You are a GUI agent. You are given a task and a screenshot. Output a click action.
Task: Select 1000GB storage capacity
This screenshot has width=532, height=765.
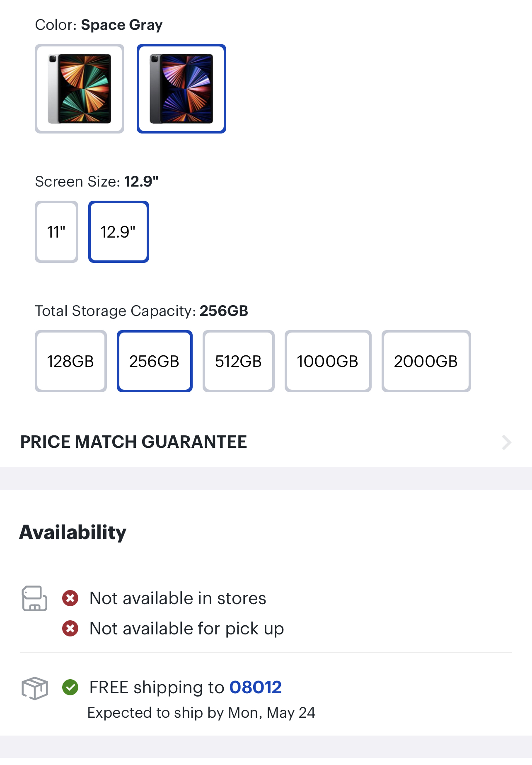328,361
